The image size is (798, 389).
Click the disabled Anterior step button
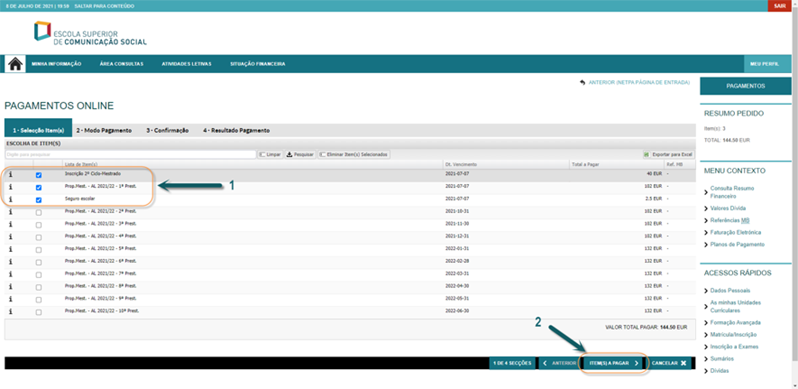(560, 364)
